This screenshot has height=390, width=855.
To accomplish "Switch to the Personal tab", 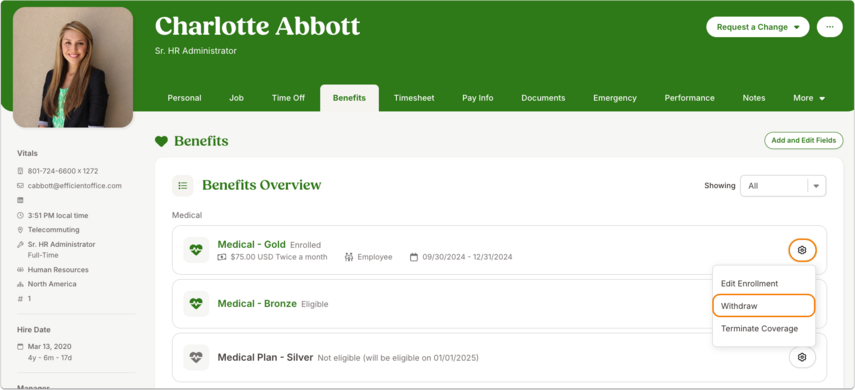I will tap(184, 98).
